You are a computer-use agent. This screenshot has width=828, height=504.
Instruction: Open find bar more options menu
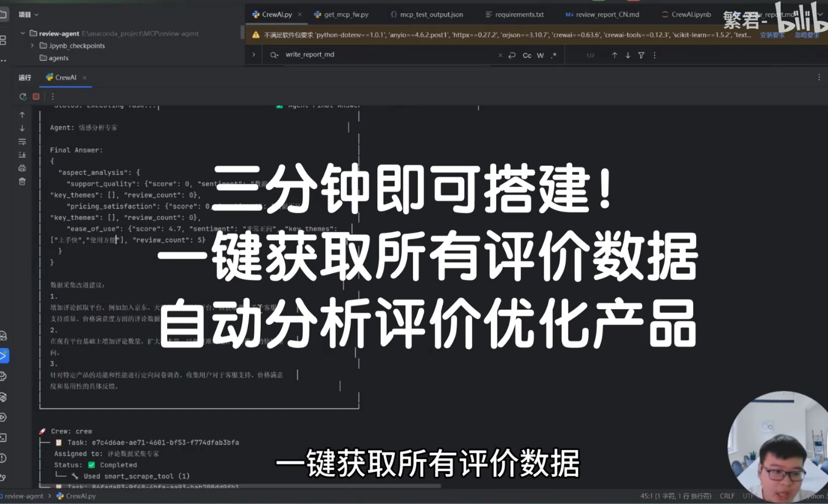click(x=654, y=55)
